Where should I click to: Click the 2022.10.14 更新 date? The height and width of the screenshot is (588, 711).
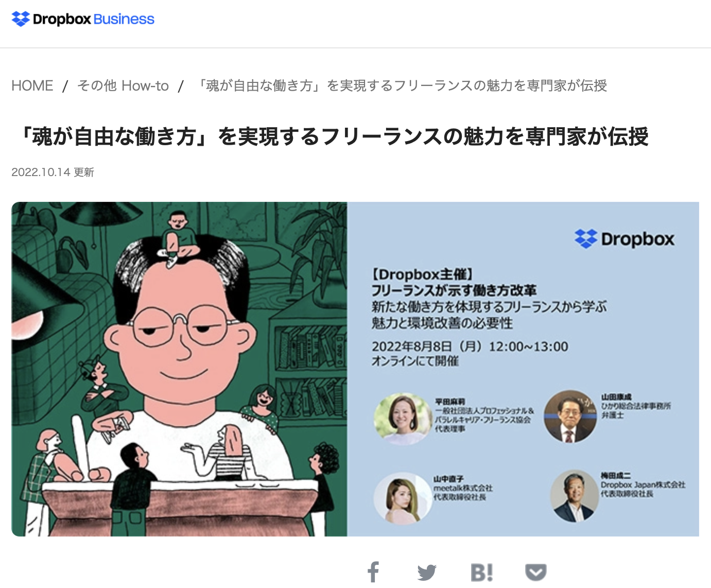53,172
